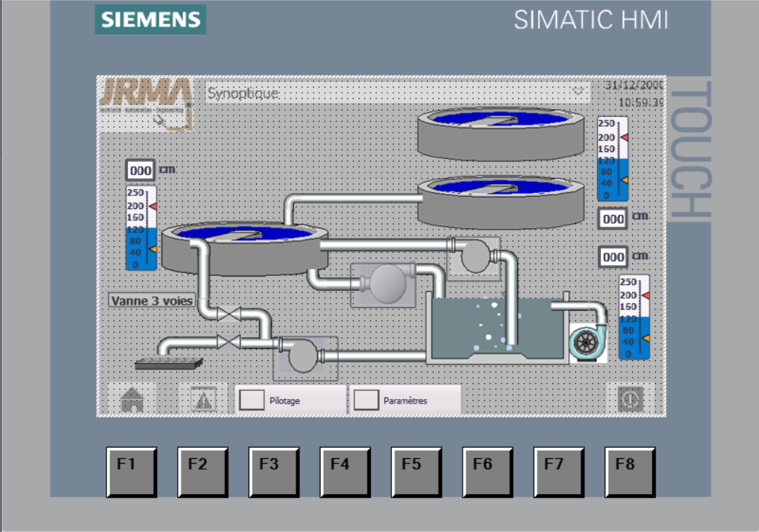Viewport: 759px width, 532px height.
Task: Click the blower fan beside the basin
Action: [x=587, y=341]
